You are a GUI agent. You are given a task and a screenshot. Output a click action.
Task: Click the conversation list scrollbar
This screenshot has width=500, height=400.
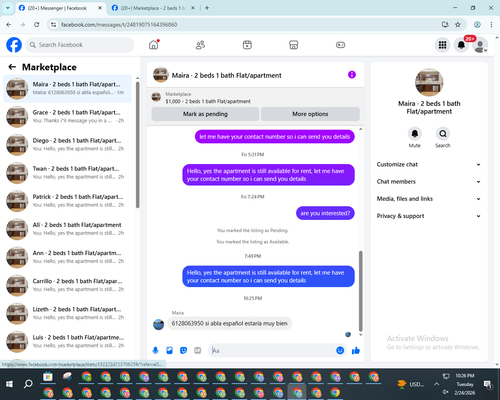coord(137,144)
